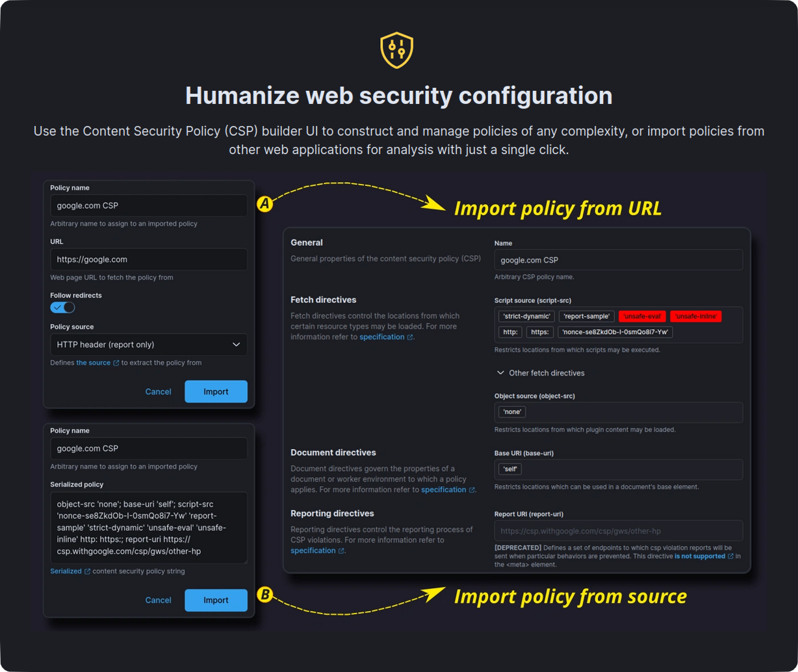Image resolution: width=798 pixels, height=672 pixels.
Task: Click the external-link icon beside "Serialized"
Action: tap(86, 571)
